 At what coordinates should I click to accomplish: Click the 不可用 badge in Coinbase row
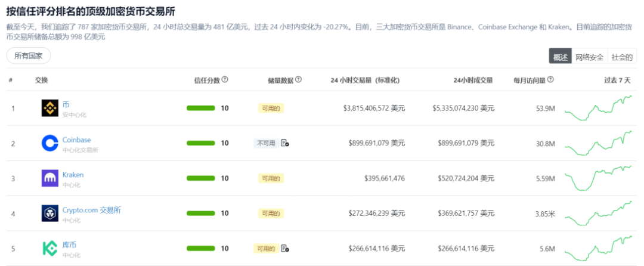[266, 143]
